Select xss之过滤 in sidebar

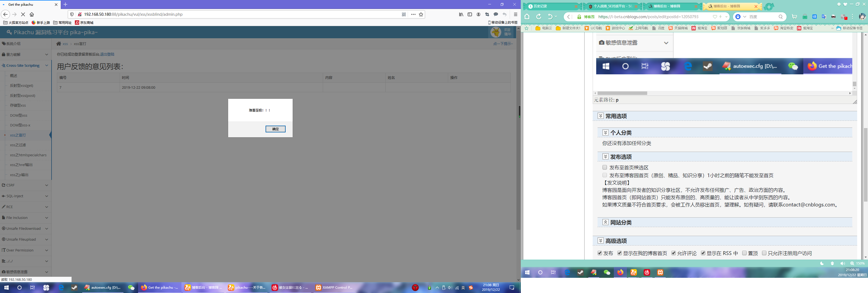[18, 145]
